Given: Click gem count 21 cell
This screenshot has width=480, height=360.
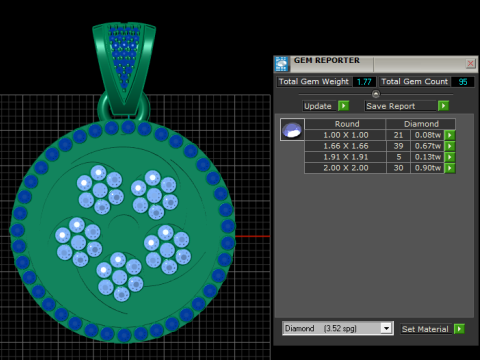Looking at the screenshot, I should pos(398,135).
